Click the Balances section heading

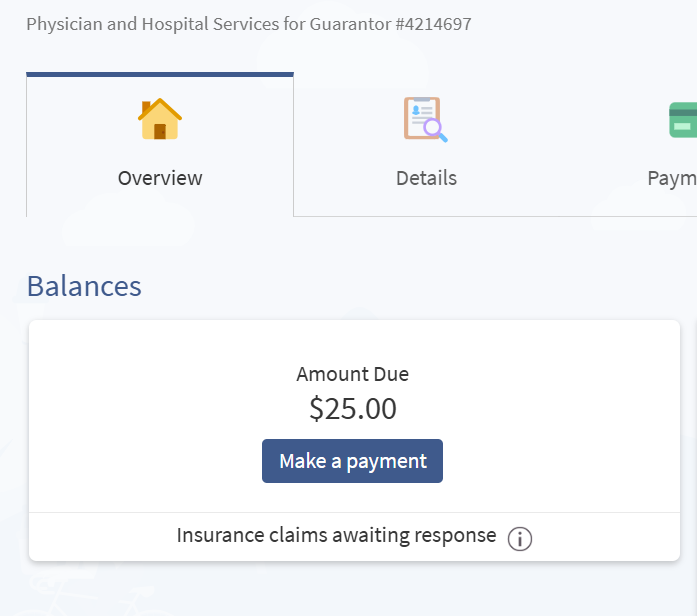pyautogui.click(x=84, y=286)
